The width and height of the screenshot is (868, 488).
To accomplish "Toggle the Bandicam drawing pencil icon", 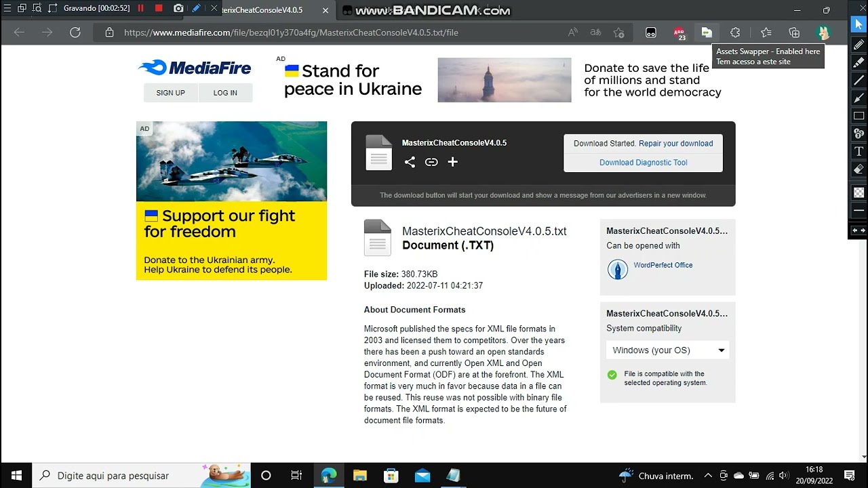I will click(196, 9).
